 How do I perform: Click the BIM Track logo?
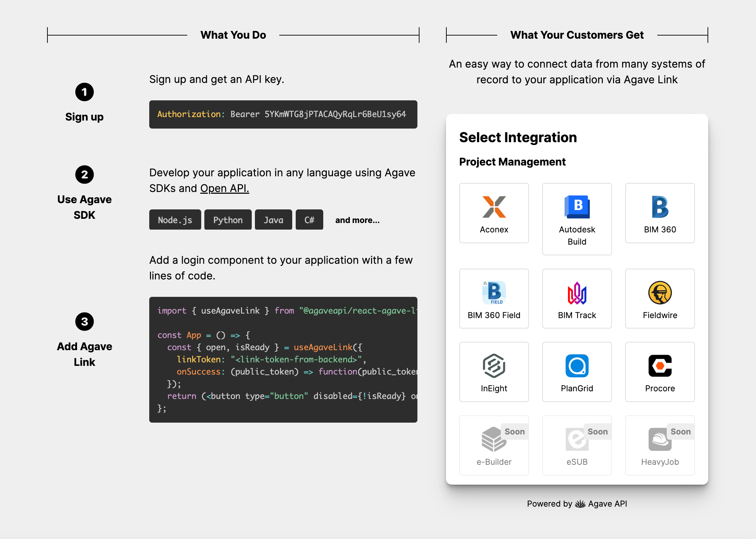(x=577, y=293)
